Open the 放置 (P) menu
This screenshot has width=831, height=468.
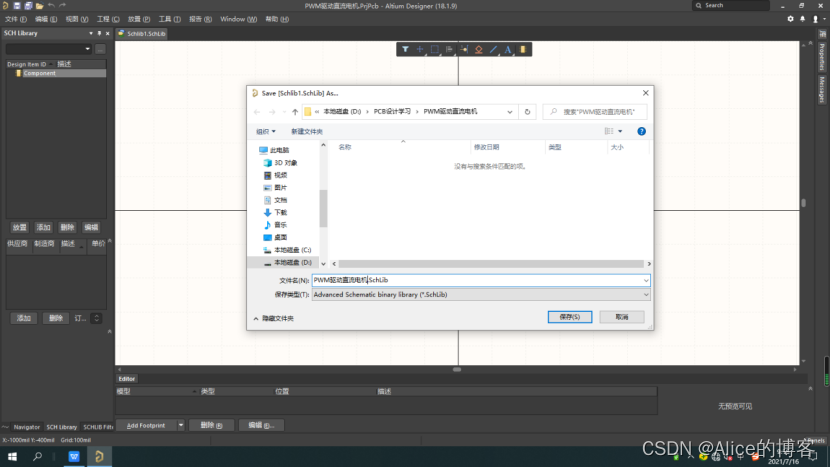[139, 19]
